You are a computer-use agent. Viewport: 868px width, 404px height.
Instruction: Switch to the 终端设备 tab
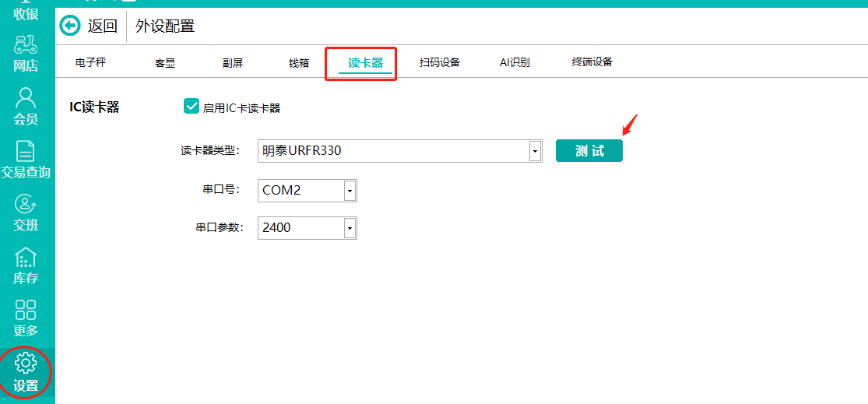[x=592, y=62]
